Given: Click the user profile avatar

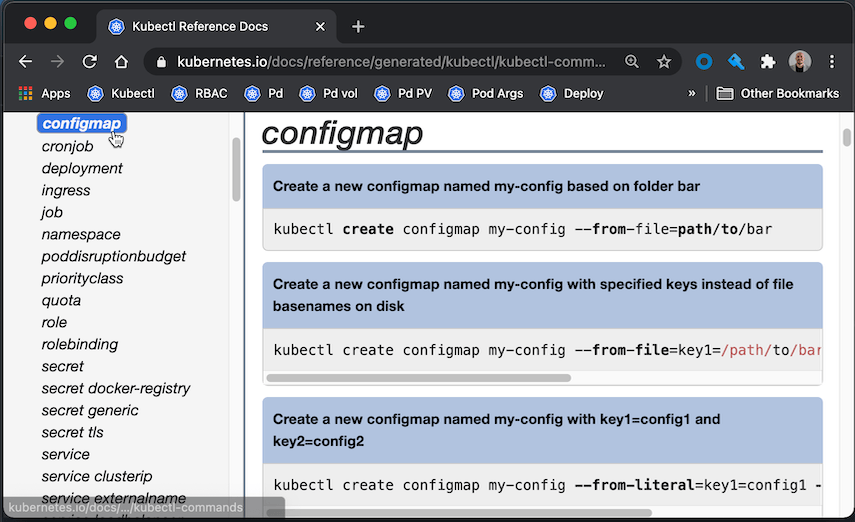Looking at the screenshot, I should (800, 62).
